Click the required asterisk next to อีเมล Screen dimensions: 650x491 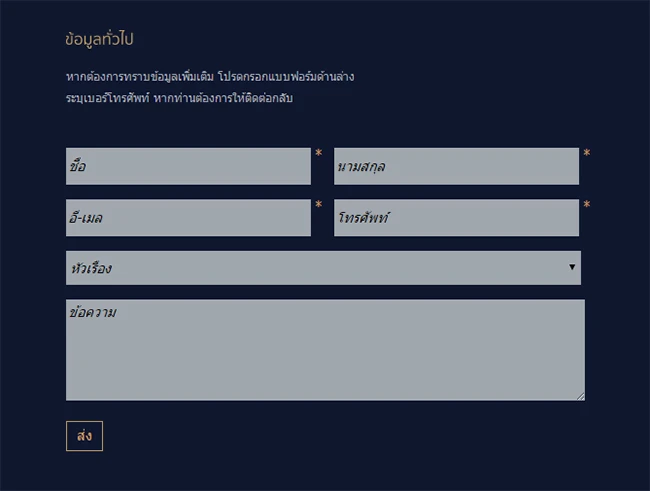(x=319, y=205)
